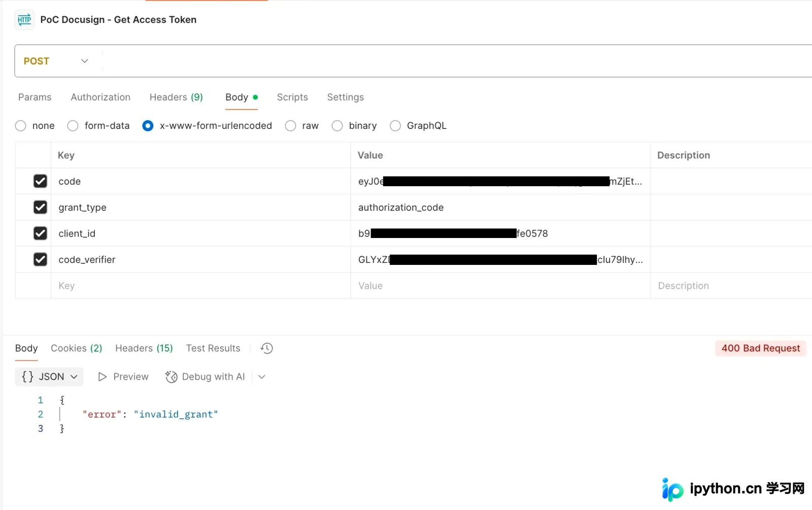Viewport: 812px width, 510px height.
Task: Click the request title PoC Docusign - Get Access Token
Action: tap(118, 20)
